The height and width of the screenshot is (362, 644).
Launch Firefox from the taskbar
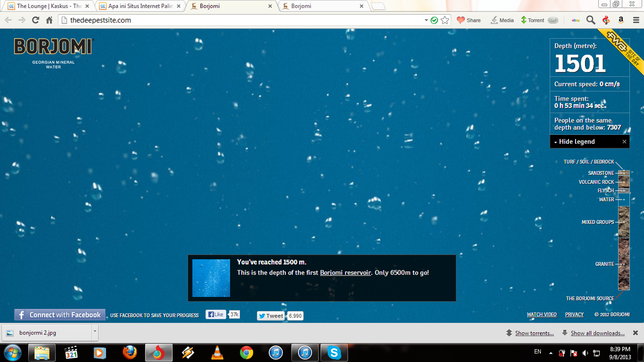coord(129,352)
